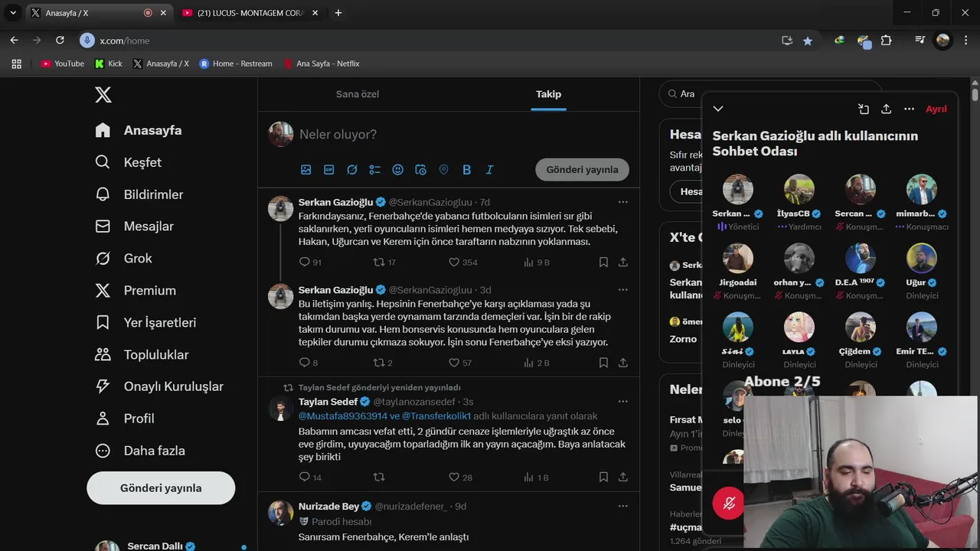Screen dimensions: 980x551
Task: Open Keşfet search page
Action: point(128,162)
